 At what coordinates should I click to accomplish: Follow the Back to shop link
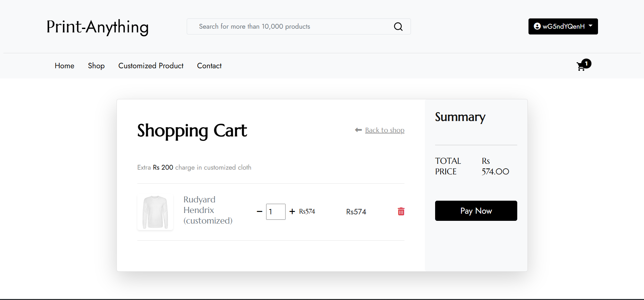pos(385,130)
